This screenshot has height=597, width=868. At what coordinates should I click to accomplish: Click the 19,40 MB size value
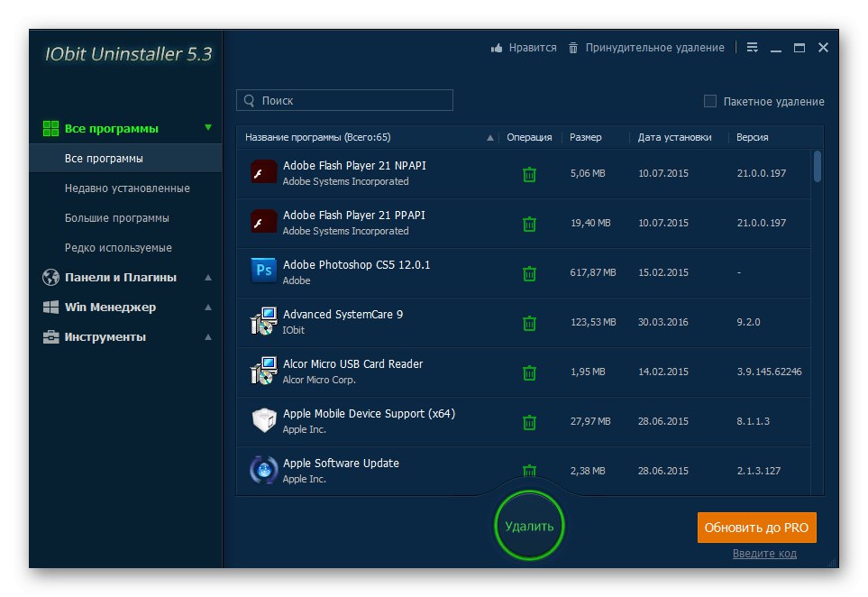pos(590,223)
